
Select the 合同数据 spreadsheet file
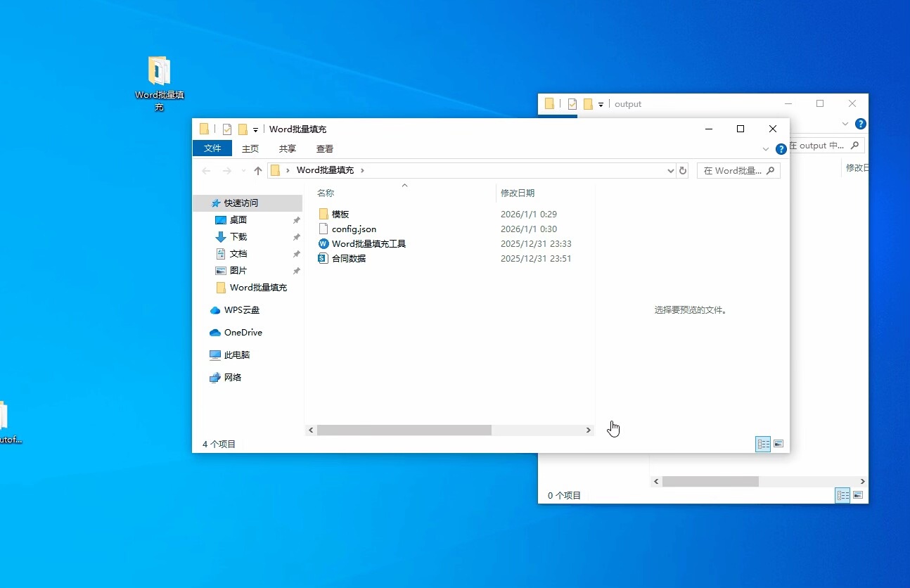[x=349, y=259]
